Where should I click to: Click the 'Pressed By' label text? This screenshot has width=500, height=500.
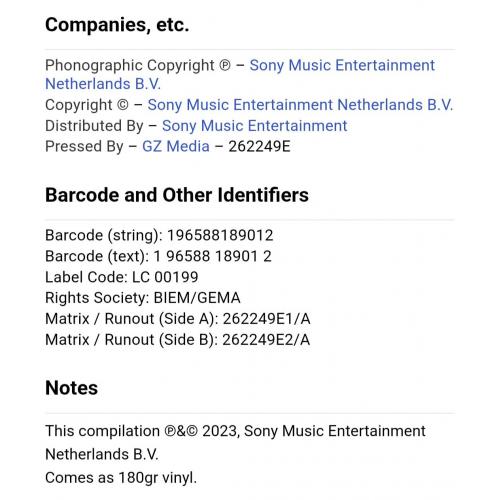[84, 146]
